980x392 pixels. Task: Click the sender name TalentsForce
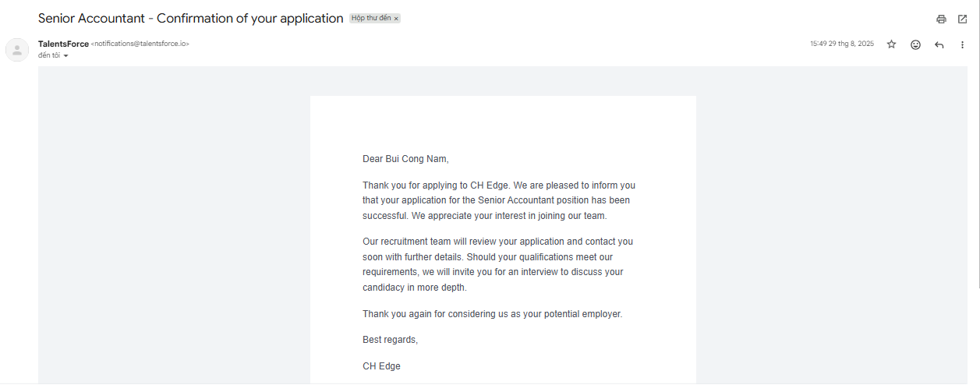(x=63, y=44)
